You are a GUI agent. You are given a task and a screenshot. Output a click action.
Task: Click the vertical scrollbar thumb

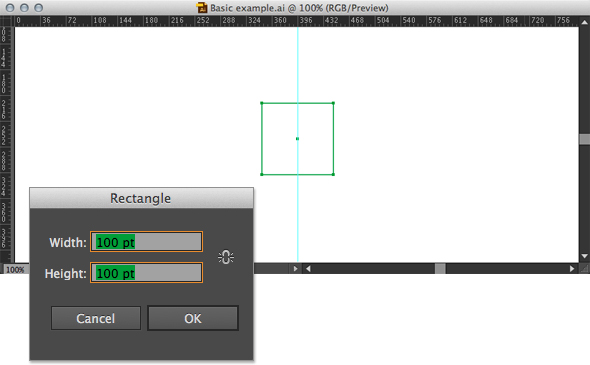point(584,139)
